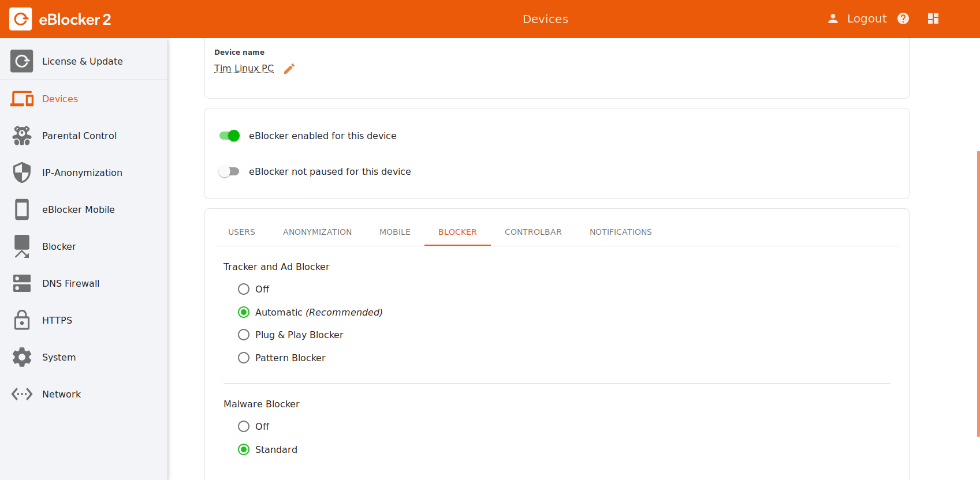Open the dashboard grid icon
Image resolution: width=980 pixels, height=480 pixels.
click(x=933, y=18)
